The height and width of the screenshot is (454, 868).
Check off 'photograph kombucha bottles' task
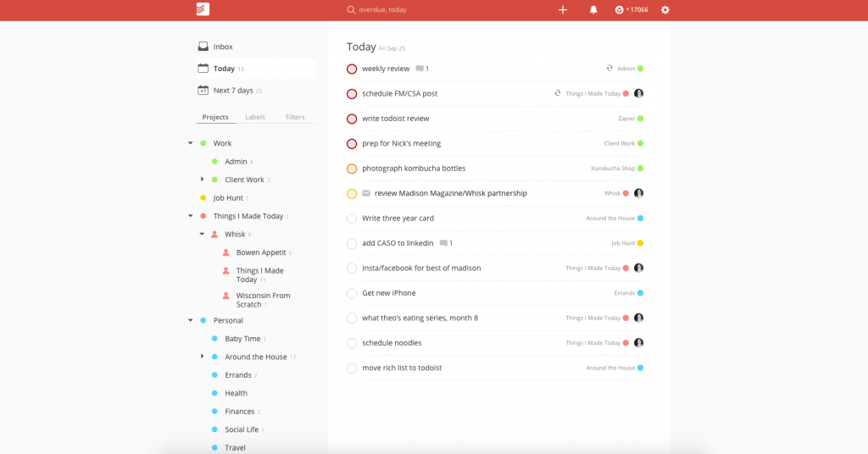tap(352, 169)
